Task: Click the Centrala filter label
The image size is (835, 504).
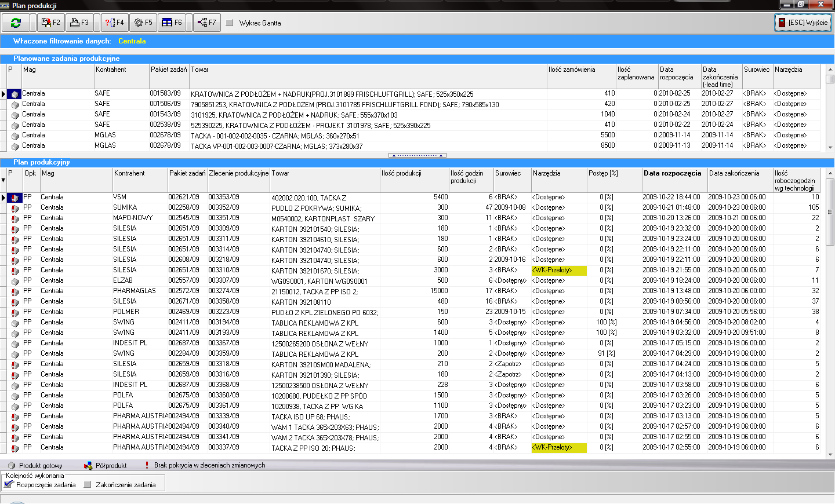Action: [132, 41]
